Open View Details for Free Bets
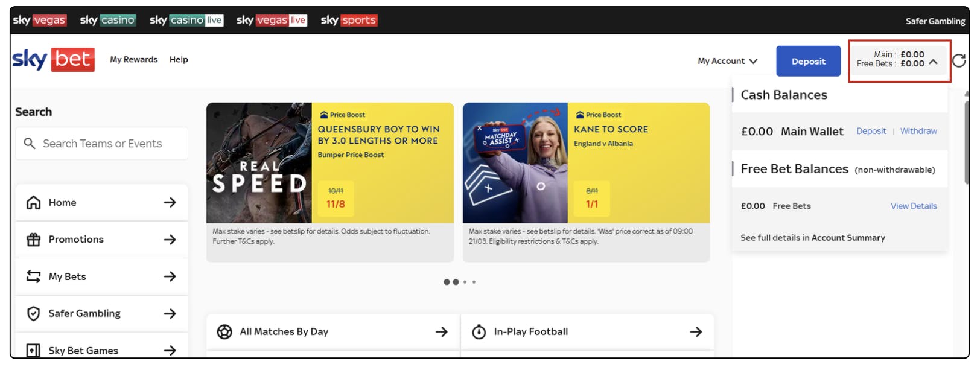 pos(914,206)
